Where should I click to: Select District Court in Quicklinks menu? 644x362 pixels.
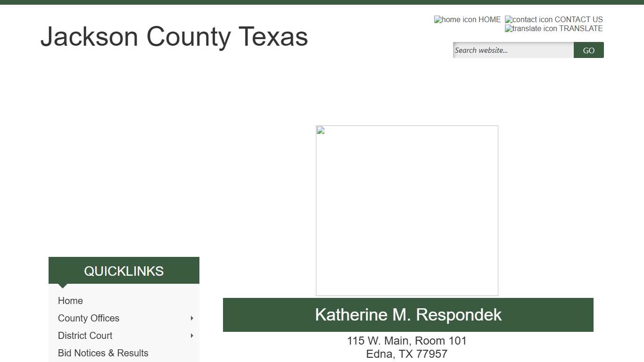(85, 336)
